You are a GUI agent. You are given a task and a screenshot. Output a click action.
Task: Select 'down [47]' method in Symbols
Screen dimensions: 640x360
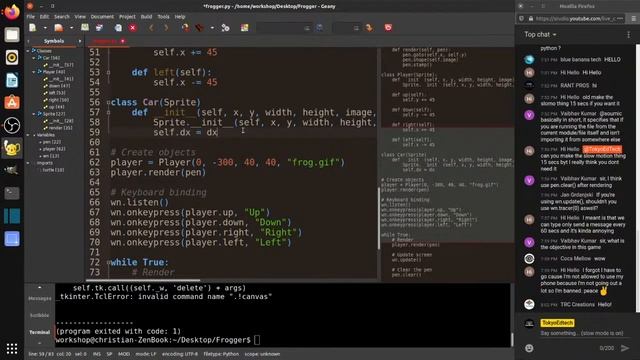point(59,86)
